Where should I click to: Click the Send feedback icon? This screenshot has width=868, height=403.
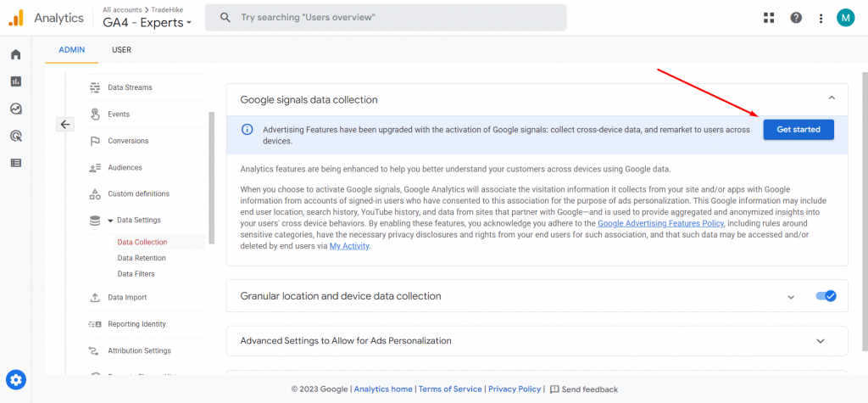pyautogui.click(x=554, y=389)
